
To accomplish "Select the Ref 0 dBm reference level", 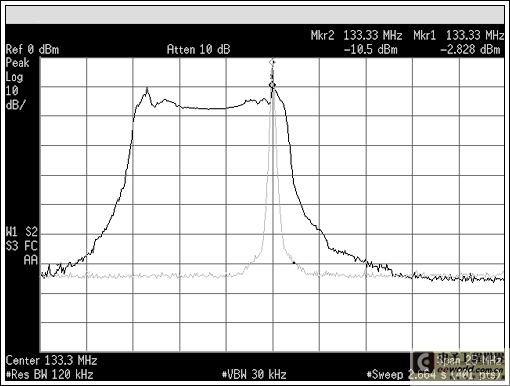I will click(32, 50).
